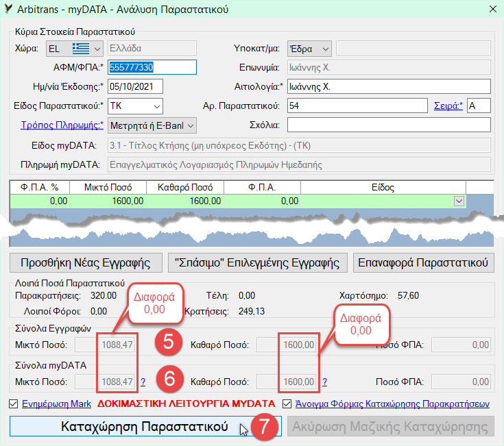
Task: Click the Σειρά link
Action: pyautogui.click(x=448, y=106)
